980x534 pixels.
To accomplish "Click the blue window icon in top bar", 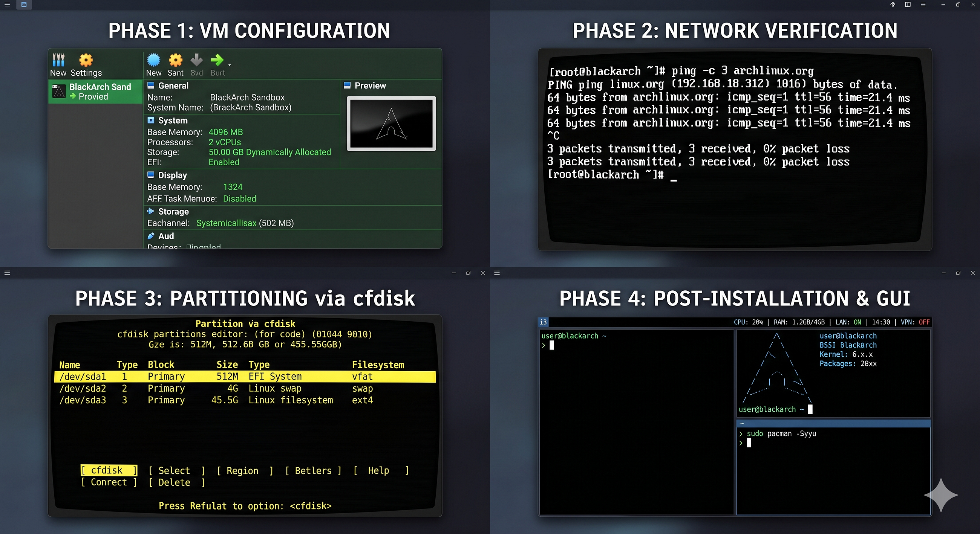I will tap(24, 5).
